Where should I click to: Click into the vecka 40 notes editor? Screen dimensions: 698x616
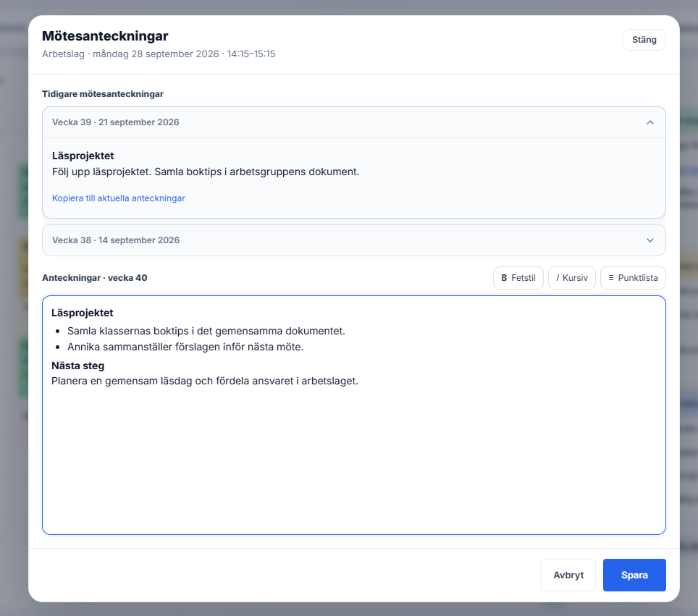(354, 415)
